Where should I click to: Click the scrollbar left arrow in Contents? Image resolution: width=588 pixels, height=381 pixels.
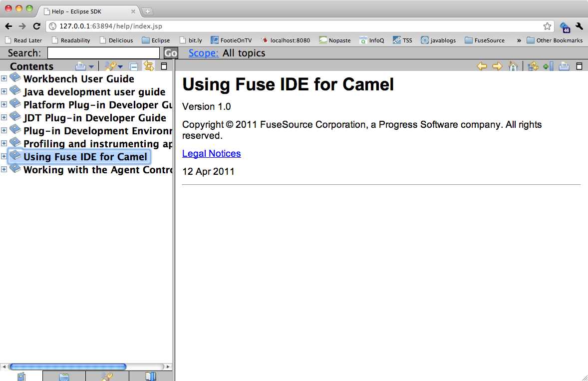pyautogui.click(x=3, y=367)
